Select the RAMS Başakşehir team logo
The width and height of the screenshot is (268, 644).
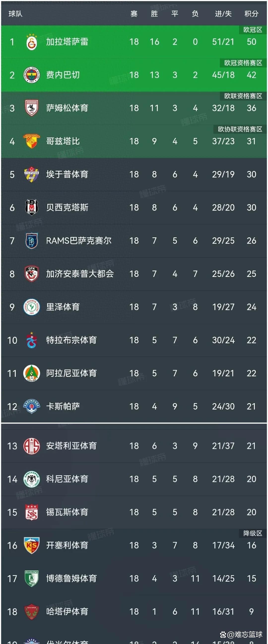pyautogui.click(x=31, y=241)
